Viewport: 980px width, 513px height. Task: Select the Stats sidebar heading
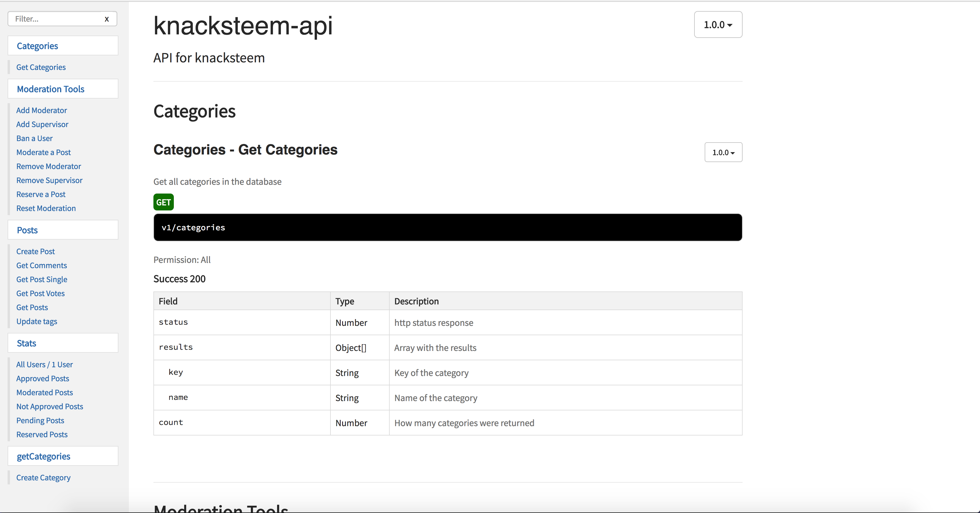click(x=26, y=343)
